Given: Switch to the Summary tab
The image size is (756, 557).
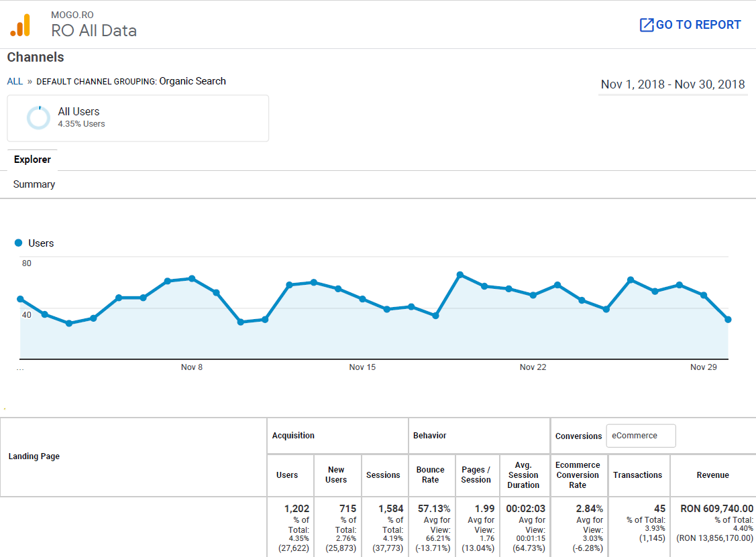Looking at the screenshot, I should [x=34, y=184].
